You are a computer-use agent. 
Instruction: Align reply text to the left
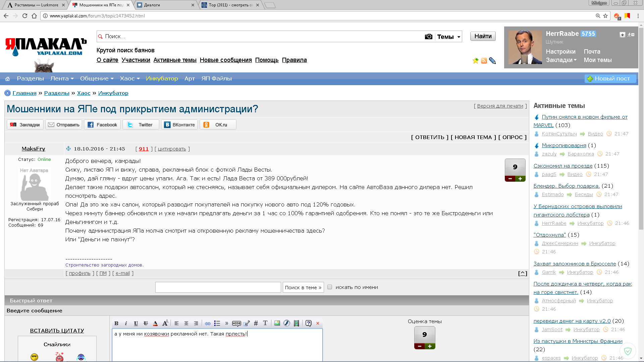coord(176,323)
